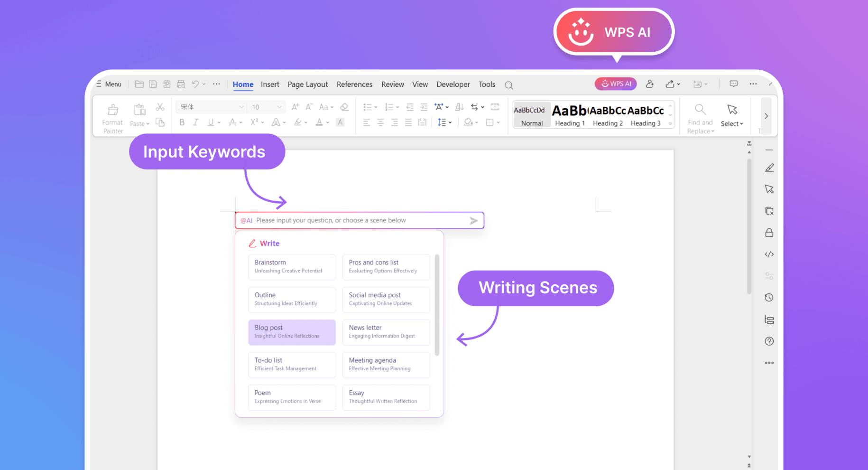Open the line spacing dropdown

444,122
